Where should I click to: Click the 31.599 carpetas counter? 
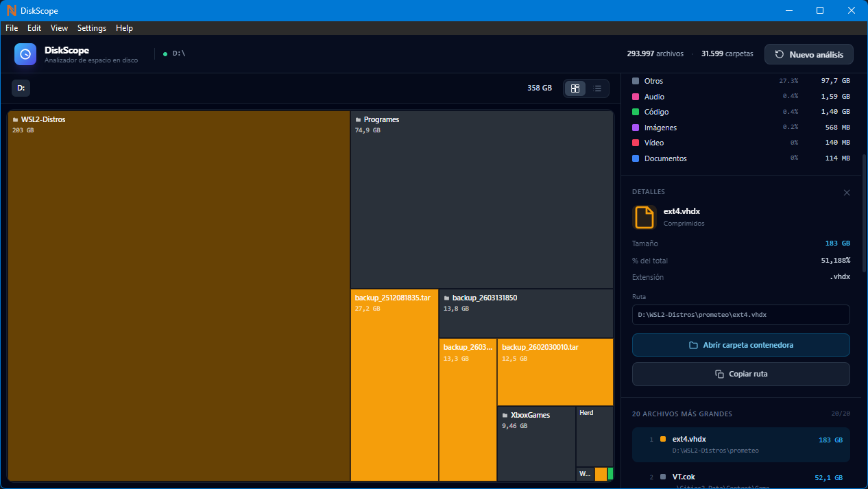tap(727, 53)
